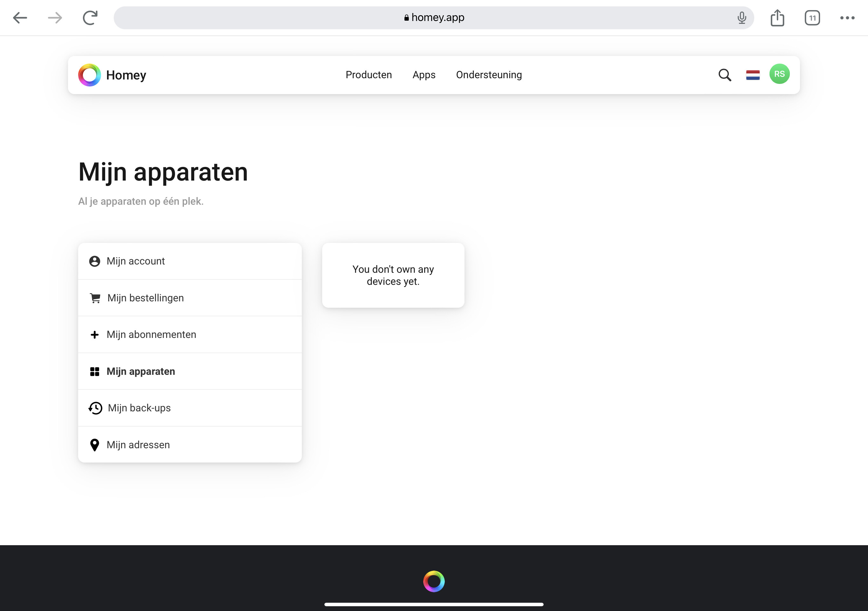This screenshot has width=868, height=611.
Task: Click the person icon beside Mijn account
Action: pyautogui.click(x=94, y=261)
